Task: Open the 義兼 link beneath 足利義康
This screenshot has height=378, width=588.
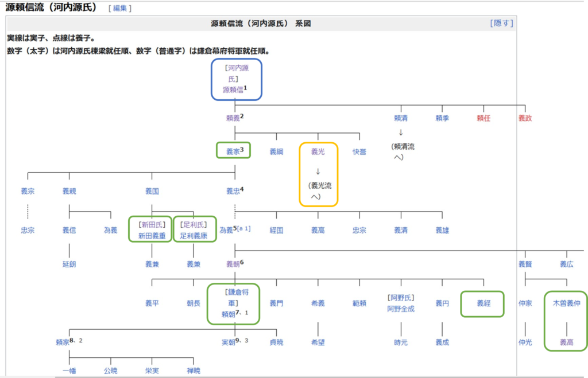Action: 194,264
